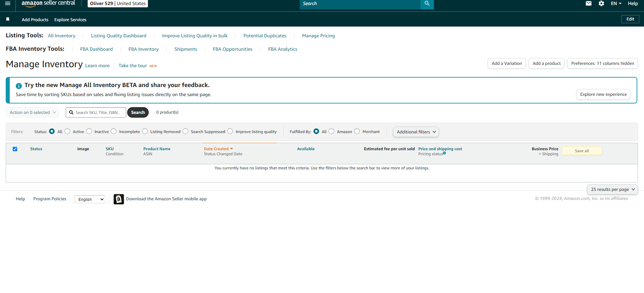Viewport: 644px width, 293px height.
Task: Click Download the Amazon Seller mobile app
Action: coord(166,199)
